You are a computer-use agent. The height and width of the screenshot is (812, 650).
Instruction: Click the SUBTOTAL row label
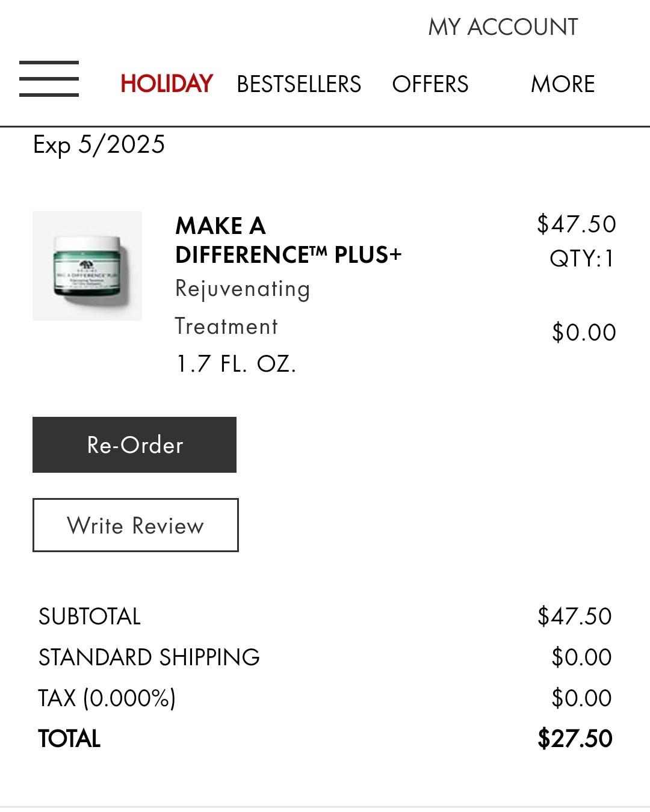tap(89, 617)
